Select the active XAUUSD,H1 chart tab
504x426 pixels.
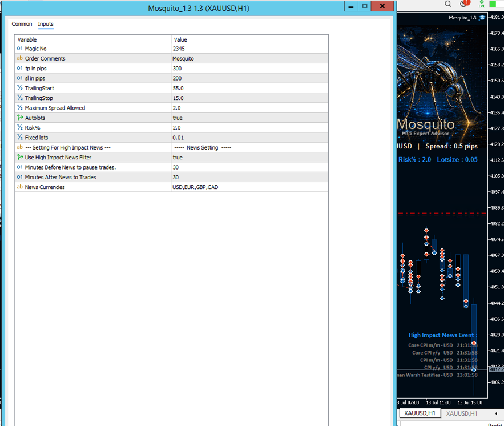coord(420,413)
